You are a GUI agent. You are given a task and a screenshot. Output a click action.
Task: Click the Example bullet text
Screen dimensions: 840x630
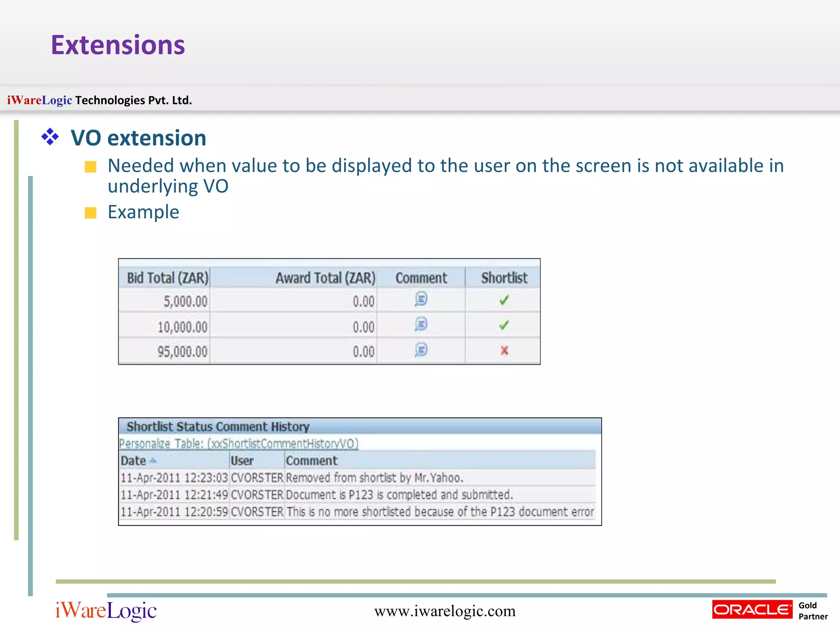143,212
